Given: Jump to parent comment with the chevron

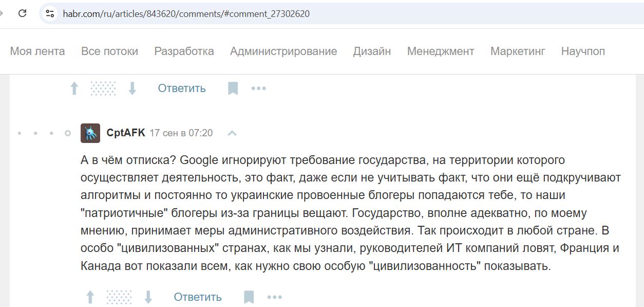Looking at the screenshot, I should (x=232, y=133).
